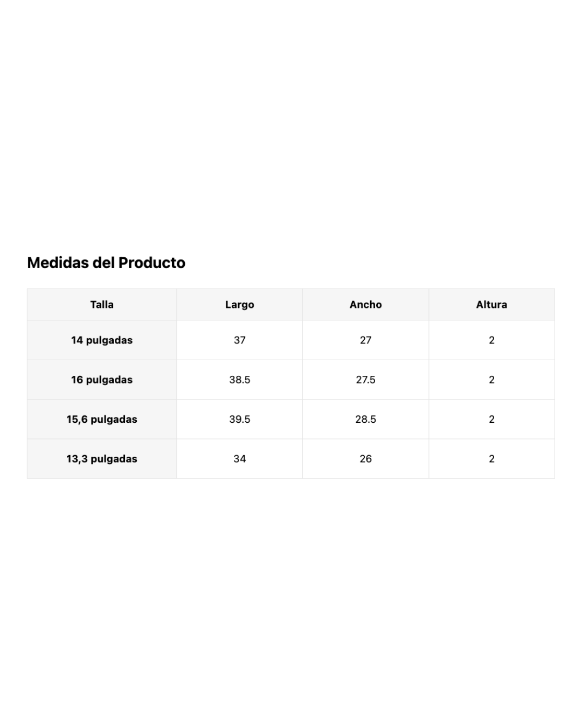582x728 pixels.
Task: Click Altura value in 15,6 pulgadas row
Action: coord(491,420)
